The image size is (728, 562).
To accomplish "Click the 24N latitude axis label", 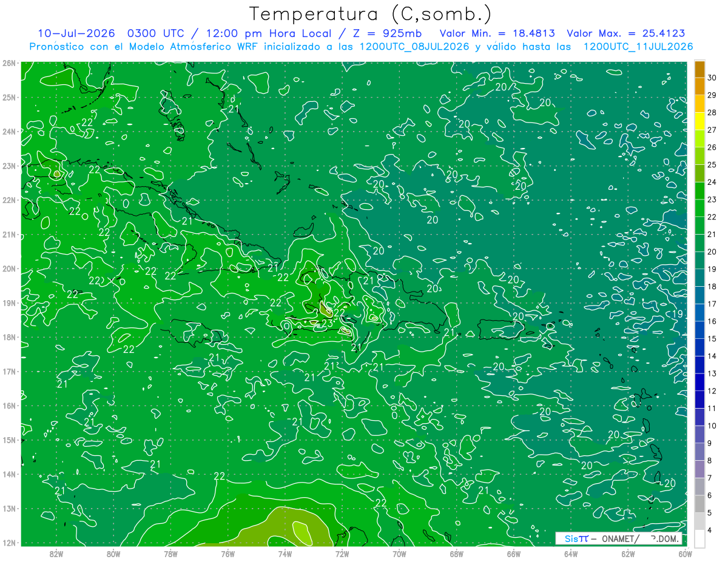I will tap(8, 131).
